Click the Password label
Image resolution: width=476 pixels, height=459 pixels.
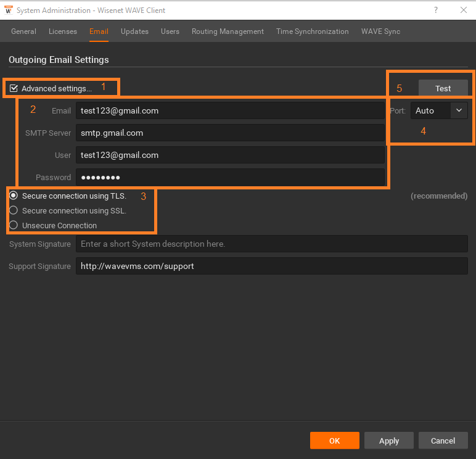tap(54, 178)
